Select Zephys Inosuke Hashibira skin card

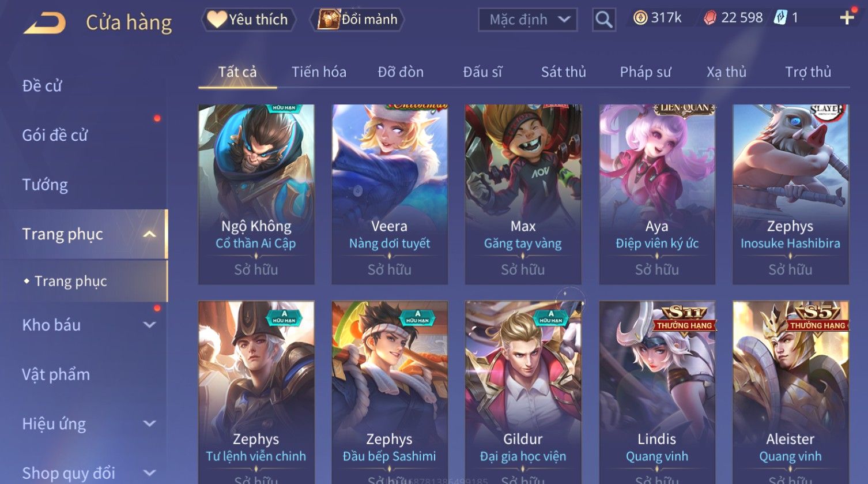(x=790, y=194)
